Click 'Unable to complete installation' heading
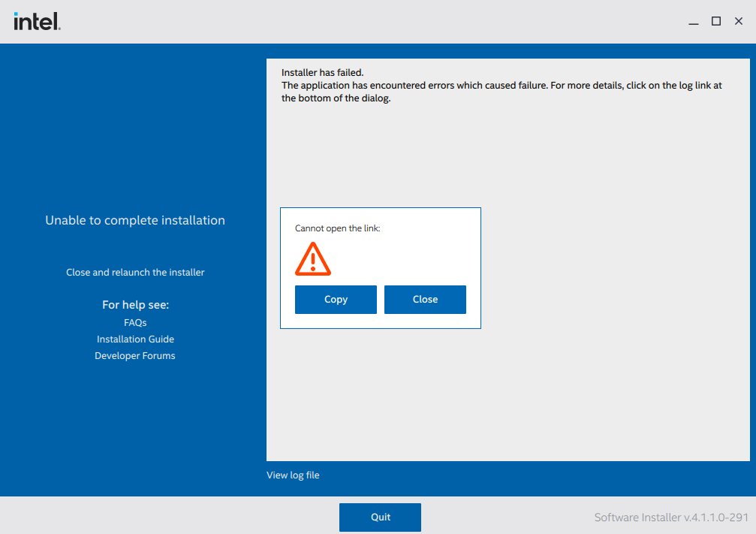The width and height of the screenshot is (756, 534). (x=135, y=220)
